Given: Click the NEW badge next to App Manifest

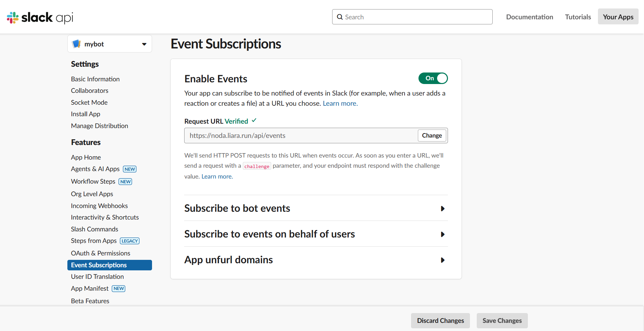Looking at the screenshot, I should [119, 289].
